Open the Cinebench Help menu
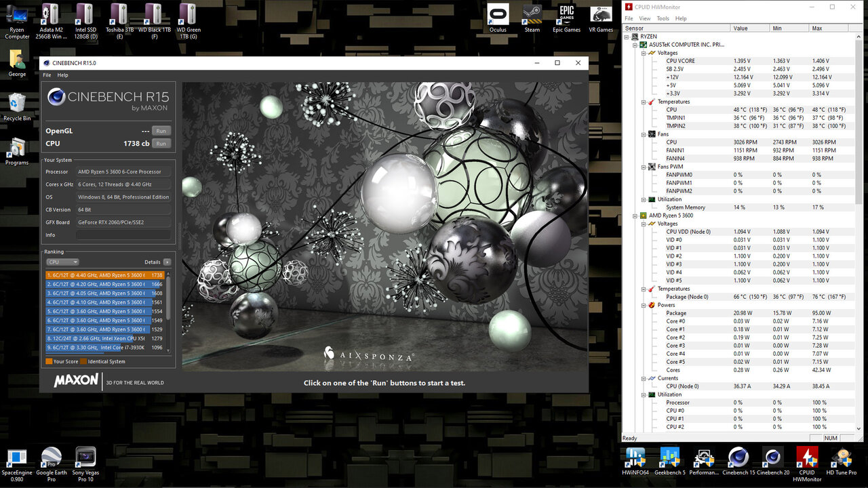This screenshot has height=488, width=868. click(x=62, y=75)
